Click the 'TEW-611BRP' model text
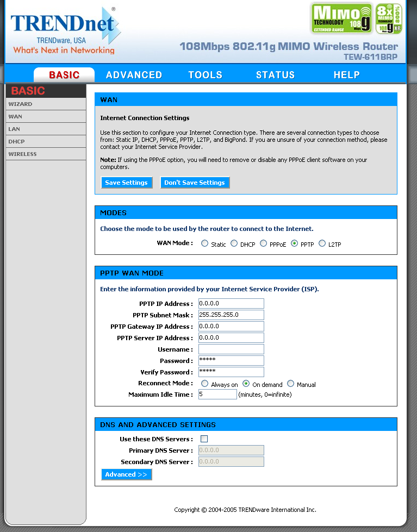Viewport: 417px width, 532px height. point(370,57)
